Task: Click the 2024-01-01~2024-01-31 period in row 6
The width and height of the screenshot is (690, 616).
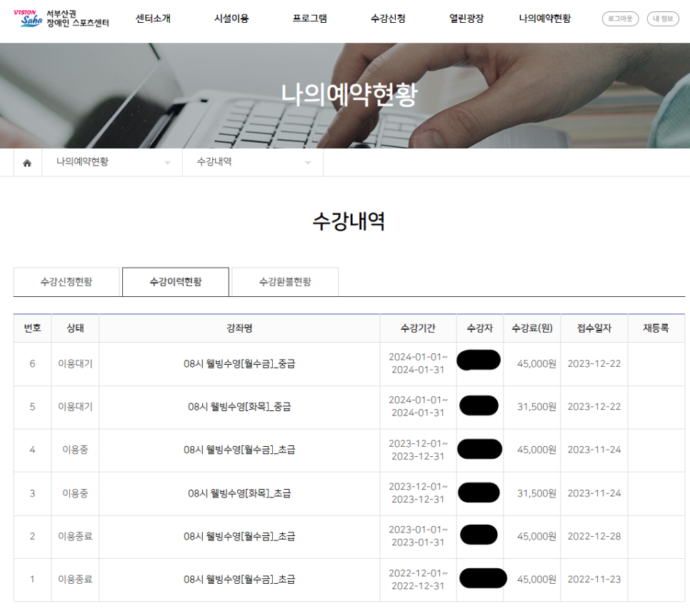Action: 418,363
